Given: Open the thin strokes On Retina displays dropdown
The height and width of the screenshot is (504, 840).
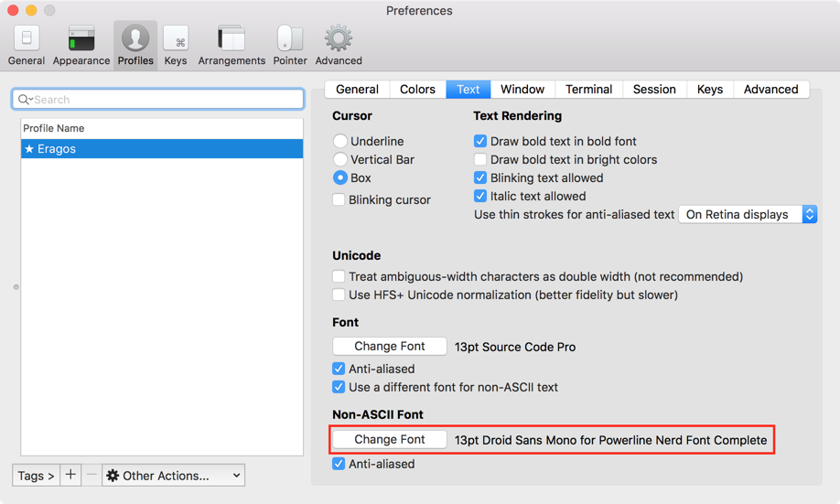Looking at the screenshot, I should pyautogui.click(x=748, y=214).
